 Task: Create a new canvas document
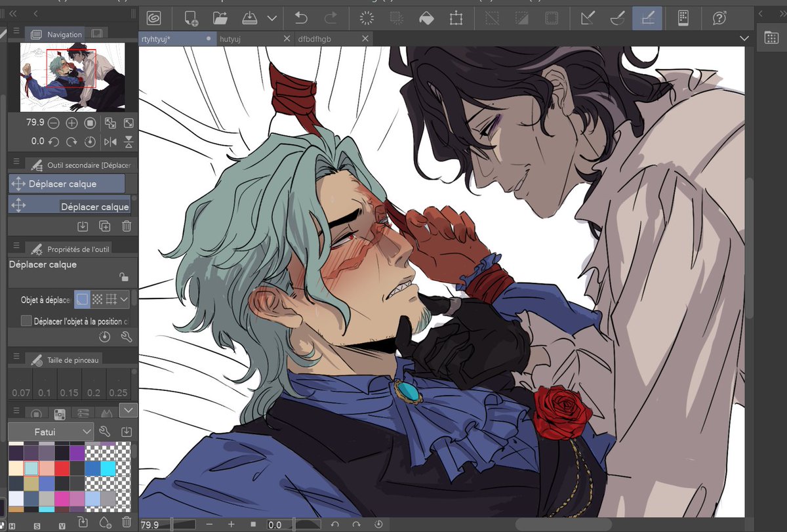point(191,18)
